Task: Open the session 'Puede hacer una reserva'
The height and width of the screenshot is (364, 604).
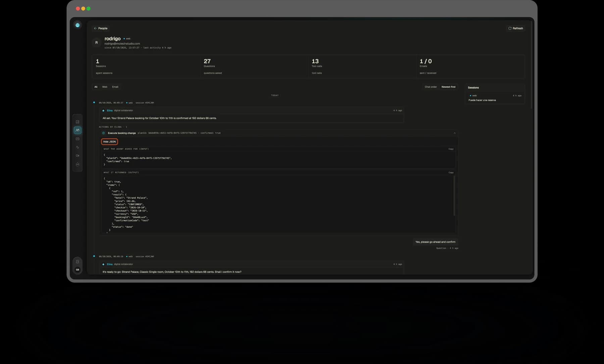Action: tap(495, 98)
